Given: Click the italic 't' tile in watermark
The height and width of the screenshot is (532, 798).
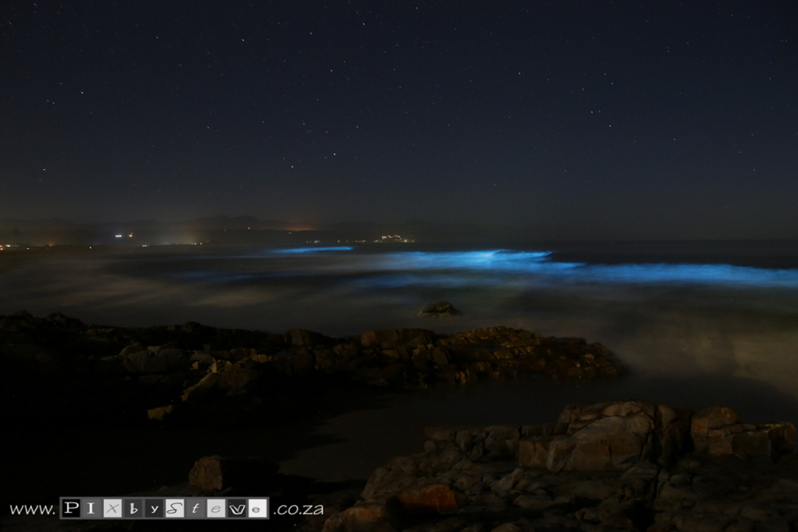Looking at the screenshot, I should (195, 509).
